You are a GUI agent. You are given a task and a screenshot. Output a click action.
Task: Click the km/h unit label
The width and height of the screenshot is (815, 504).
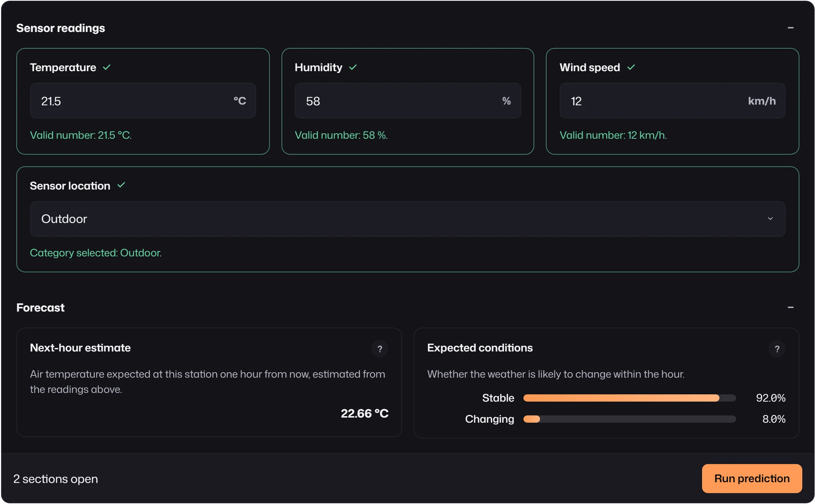coord(762,101)
